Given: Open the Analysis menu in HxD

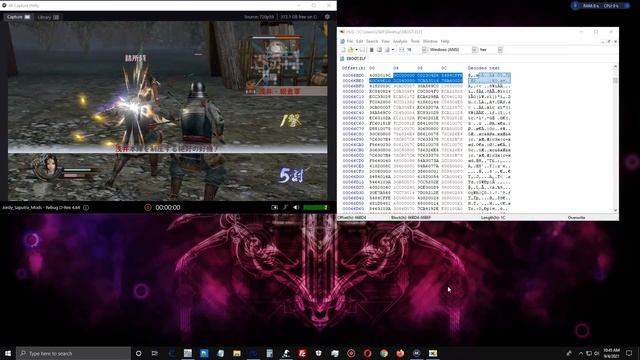Looking at the screenshot, I should [400, 41].
